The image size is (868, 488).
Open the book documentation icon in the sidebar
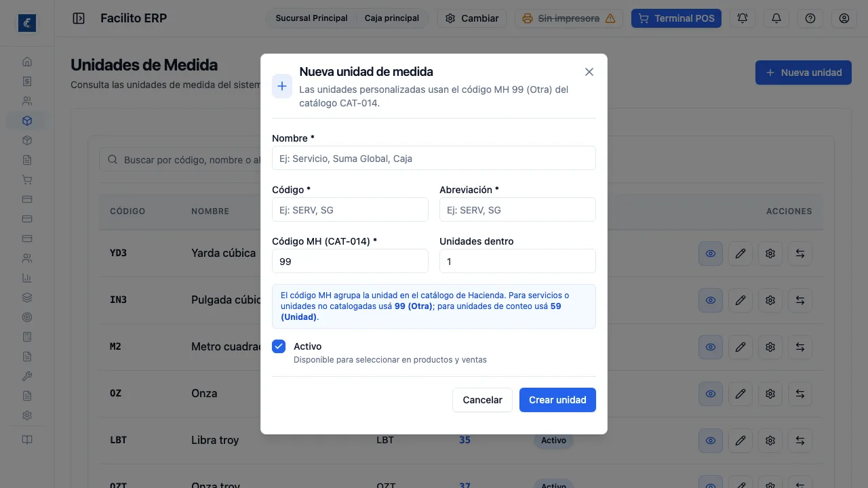click(27, 439)
